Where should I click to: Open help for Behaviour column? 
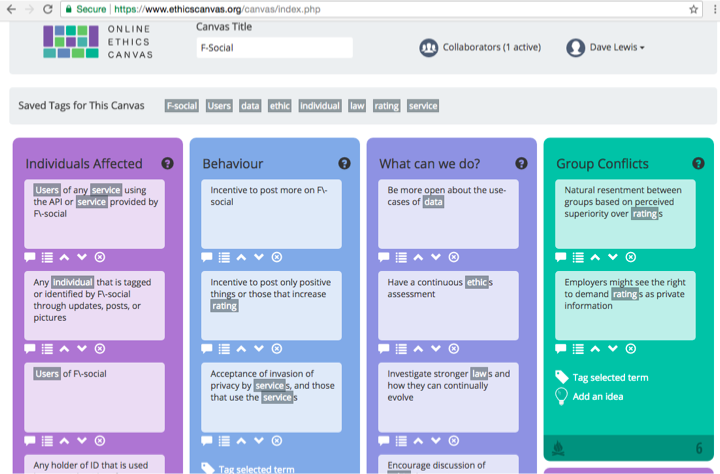(344, 164)
